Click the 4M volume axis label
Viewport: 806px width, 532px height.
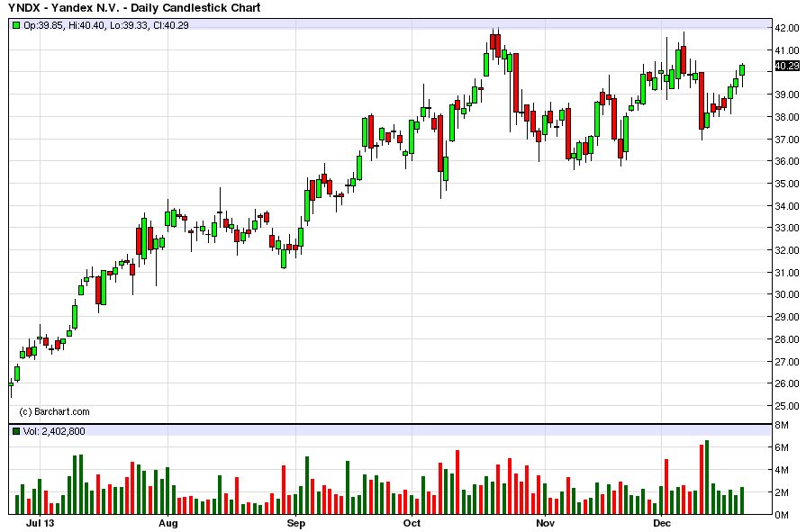click(x=782, y=470)
